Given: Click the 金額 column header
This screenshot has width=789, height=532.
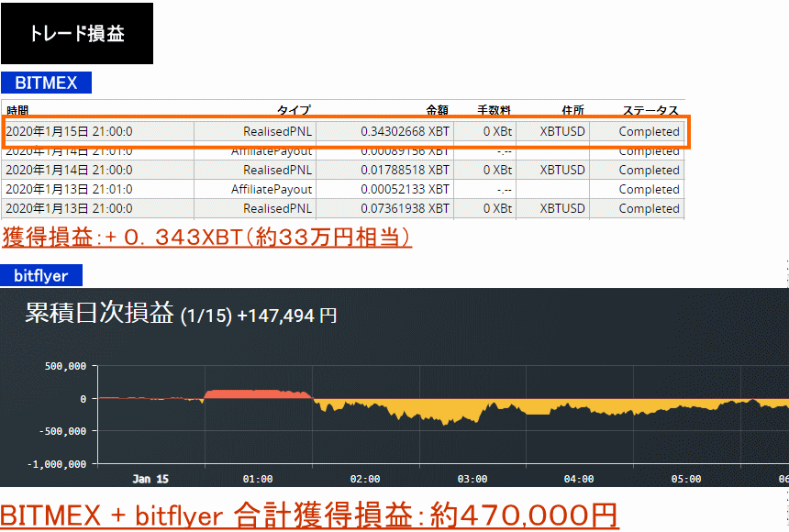Looking at the screenshot, I should (x=438, y=111).
